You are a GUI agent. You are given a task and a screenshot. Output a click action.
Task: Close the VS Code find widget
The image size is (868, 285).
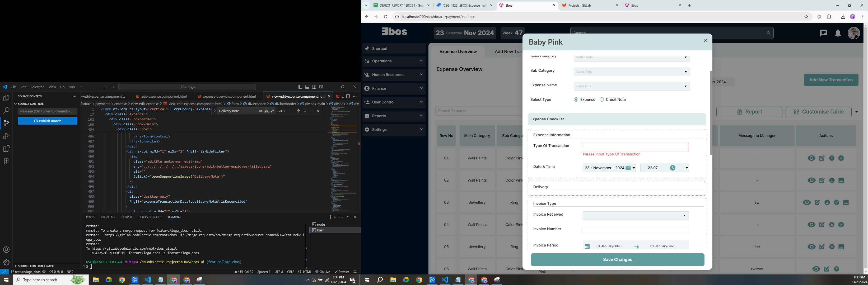click(x=318, y=111)
